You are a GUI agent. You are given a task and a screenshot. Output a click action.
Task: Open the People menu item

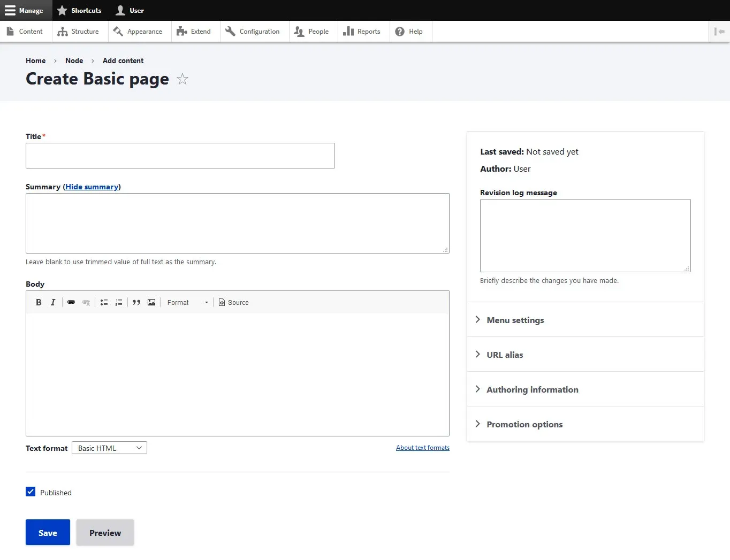tap(313, 32)
